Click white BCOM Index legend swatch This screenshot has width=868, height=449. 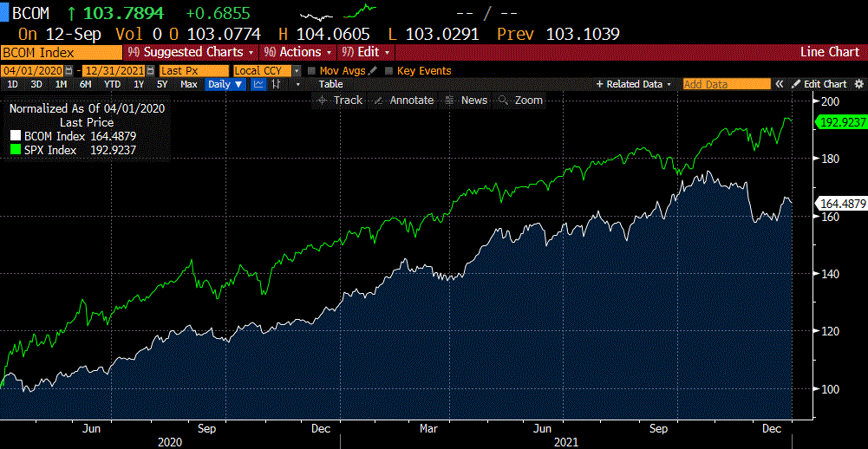point(14,137)
